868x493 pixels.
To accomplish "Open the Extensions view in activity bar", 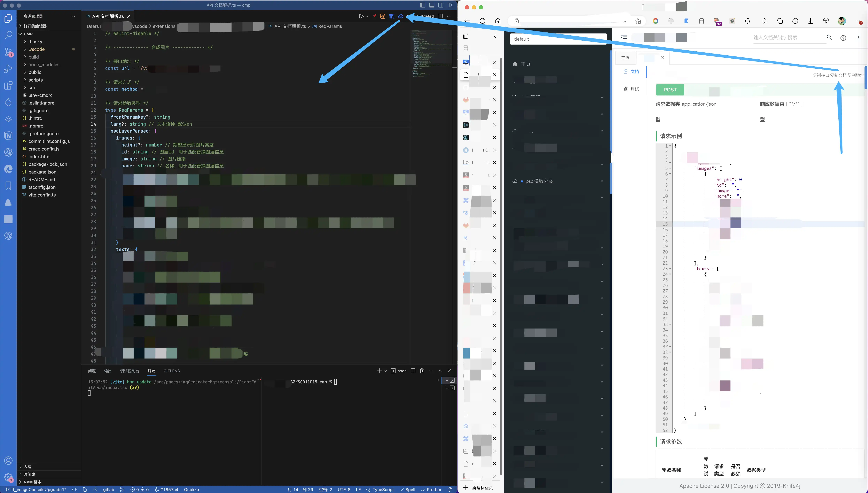I will point(8,85).
